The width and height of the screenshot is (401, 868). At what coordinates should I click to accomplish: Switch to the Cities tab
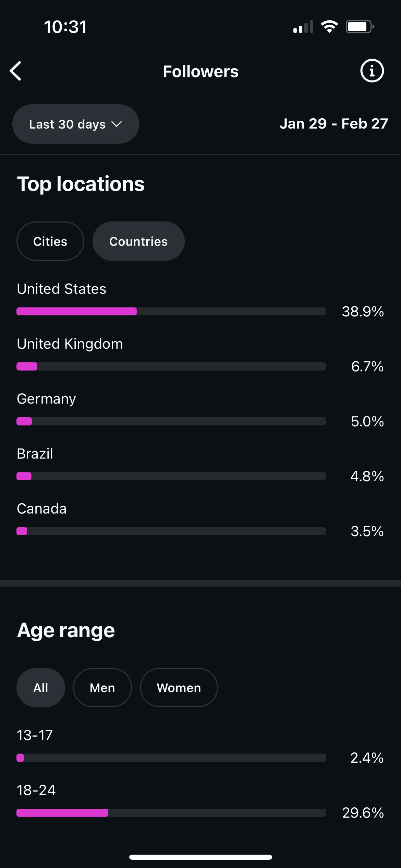click(50, 241)
